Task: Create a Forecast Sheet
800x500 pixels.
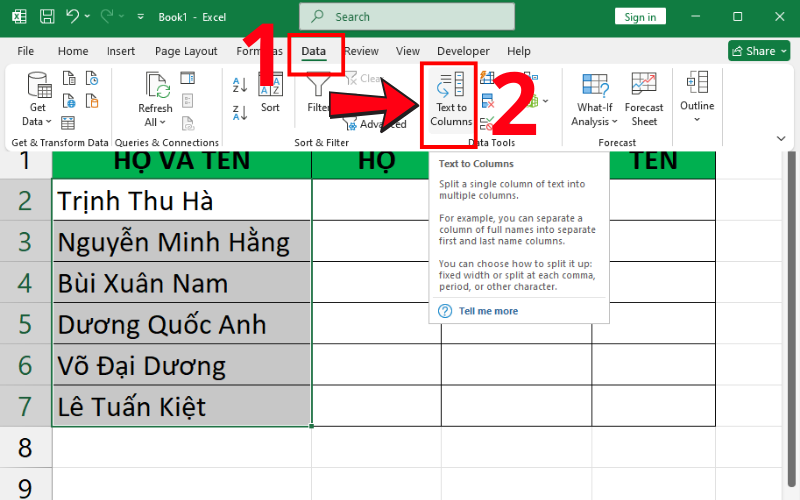Action: pyautogui.click(x=644, y=99)
